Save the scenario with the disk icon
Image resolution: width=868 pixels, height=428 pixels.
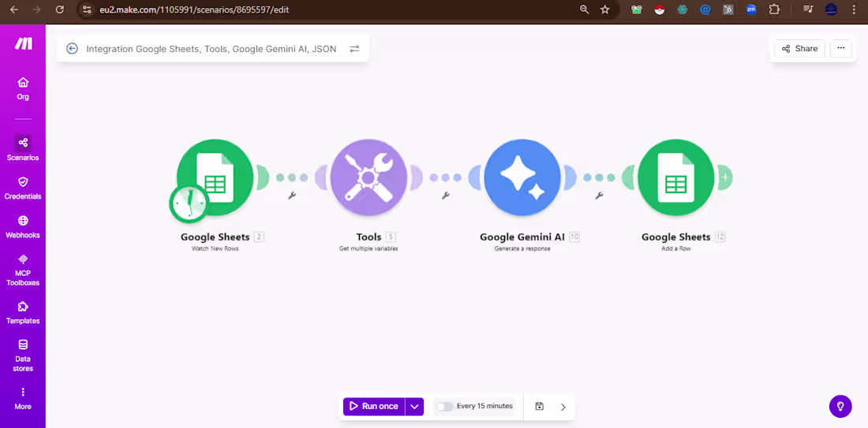pyautogui.click(x=539, y=407)
